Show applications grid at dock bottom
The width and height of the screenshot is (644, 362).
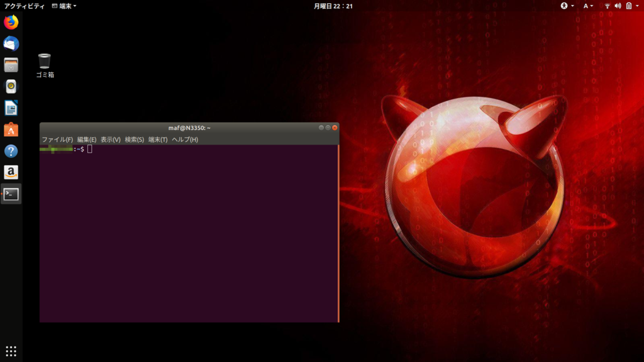pos(11,351)
